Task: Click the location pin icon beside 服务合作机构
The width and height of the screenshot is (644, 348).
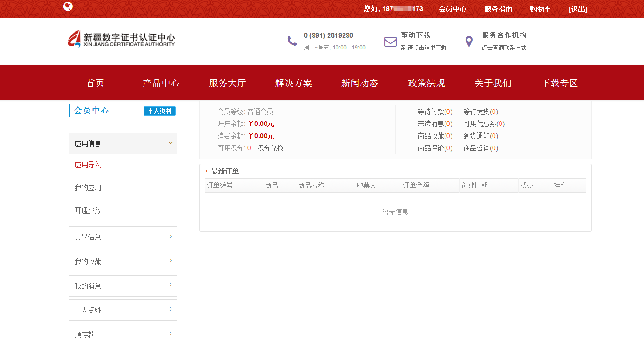Action: pos(469,42)
